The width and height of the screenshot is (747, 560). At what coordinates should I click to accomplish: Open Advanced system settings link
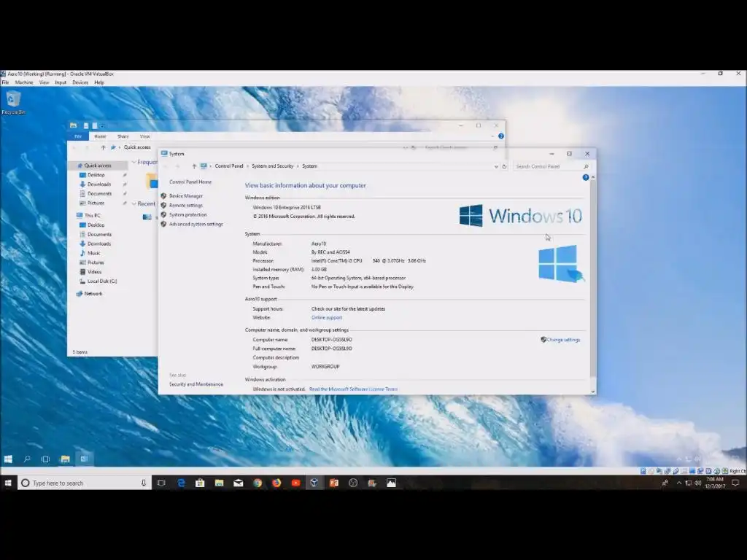[x=196, y=224]
